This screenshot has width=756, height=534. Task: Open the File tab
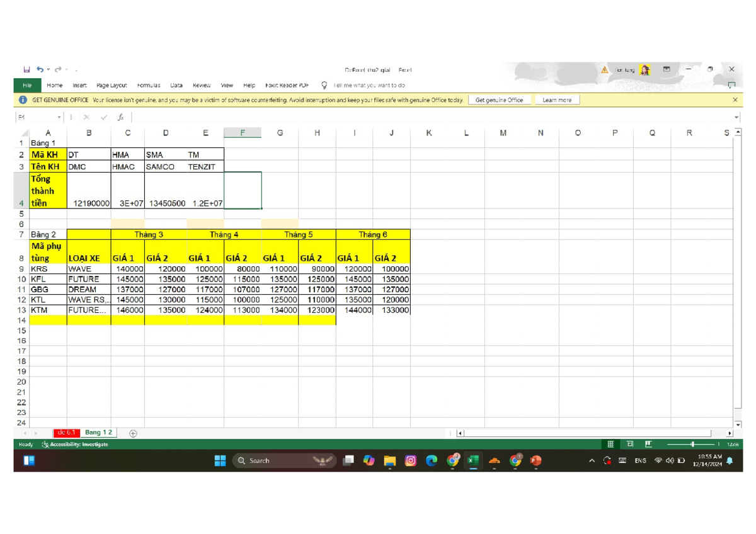click(27, 85)
